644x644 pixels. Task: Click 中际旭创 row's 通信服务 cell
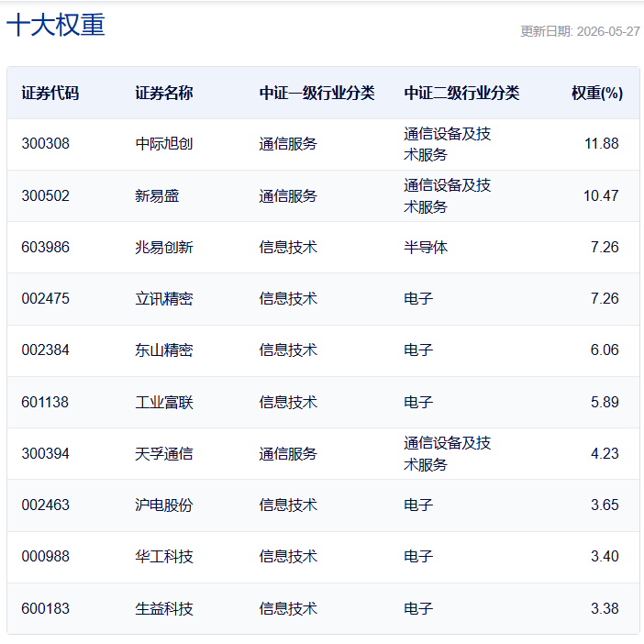click(x=288, y=144)
